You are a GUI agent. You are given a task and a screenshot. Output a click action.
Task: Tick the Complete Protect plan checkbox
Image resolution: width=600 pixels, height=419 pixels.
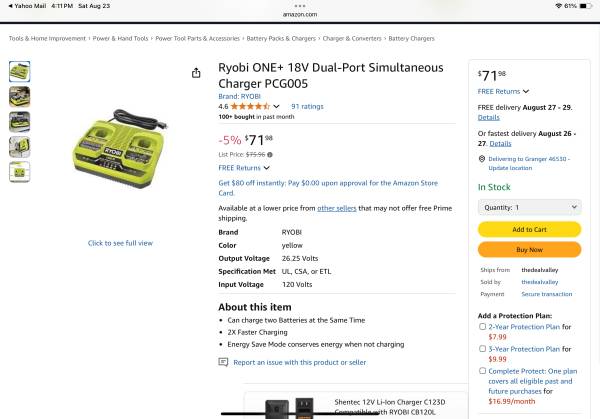point(483,371)
